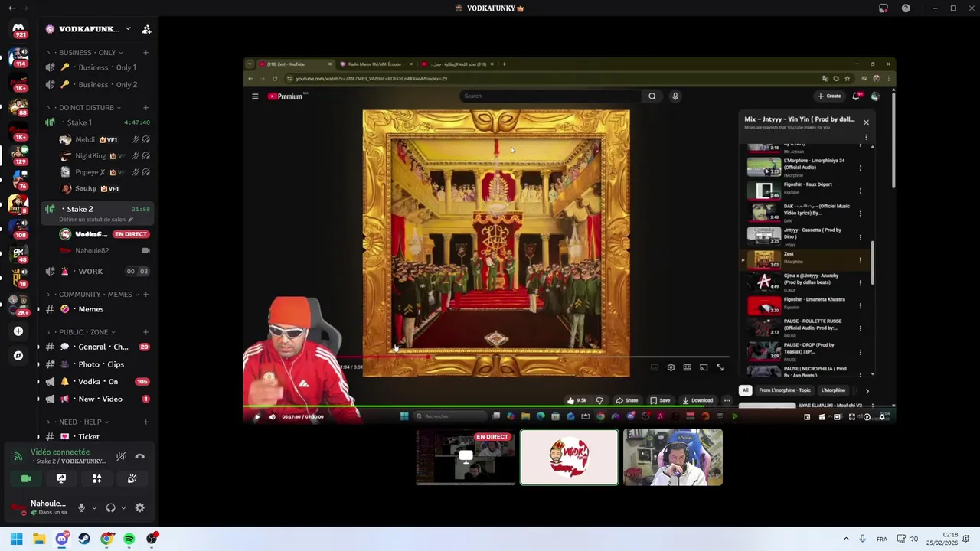Open the server with the 48 badge
The height and width of the screenshot is (551, 980).
click(18, 253)
